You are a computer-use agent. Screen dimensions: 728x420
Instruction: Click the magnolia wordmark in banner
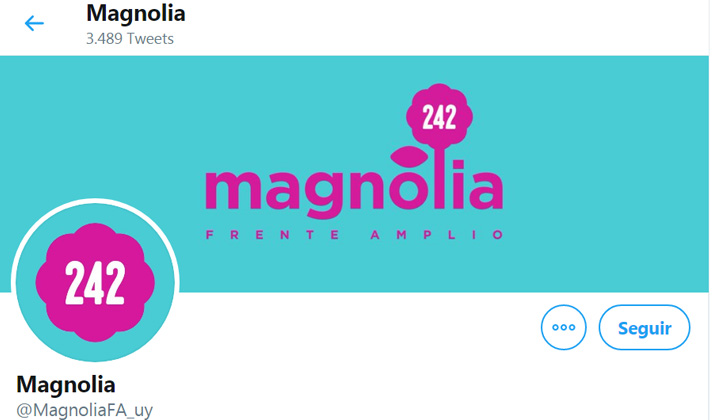click(354, 190)
